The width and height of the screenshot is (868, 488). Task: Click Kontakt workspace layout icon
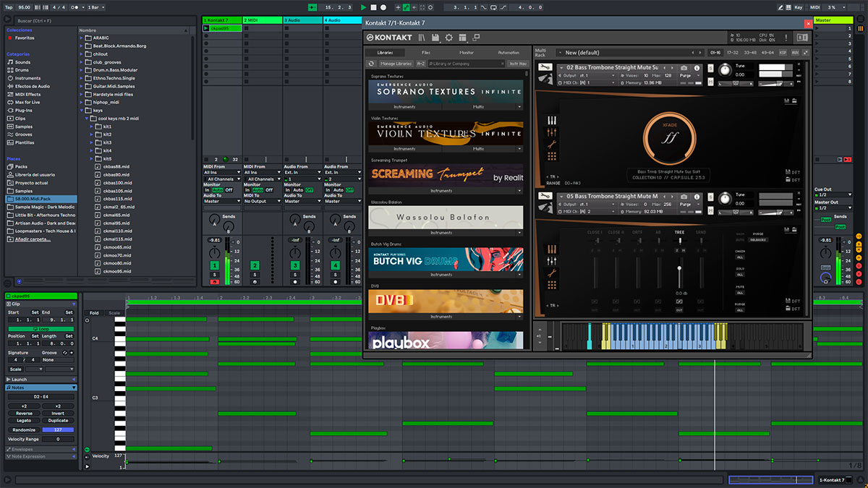pos(462,37)
